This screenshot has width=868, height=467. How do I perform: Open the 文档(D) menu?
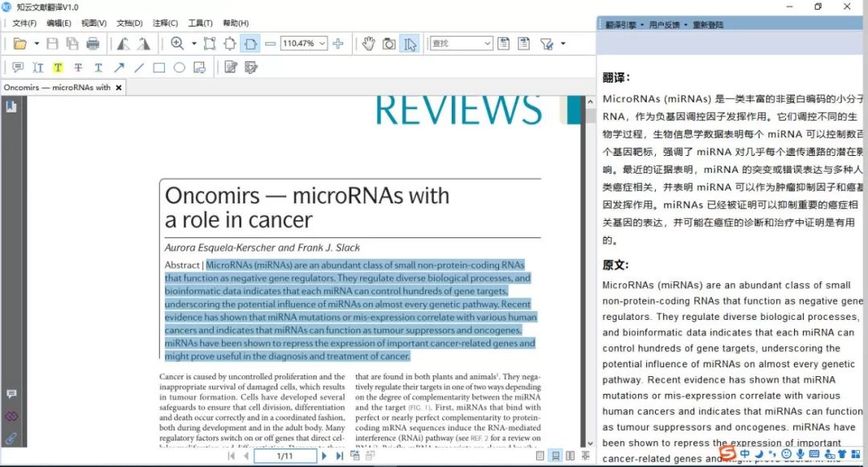pos(129,23)
